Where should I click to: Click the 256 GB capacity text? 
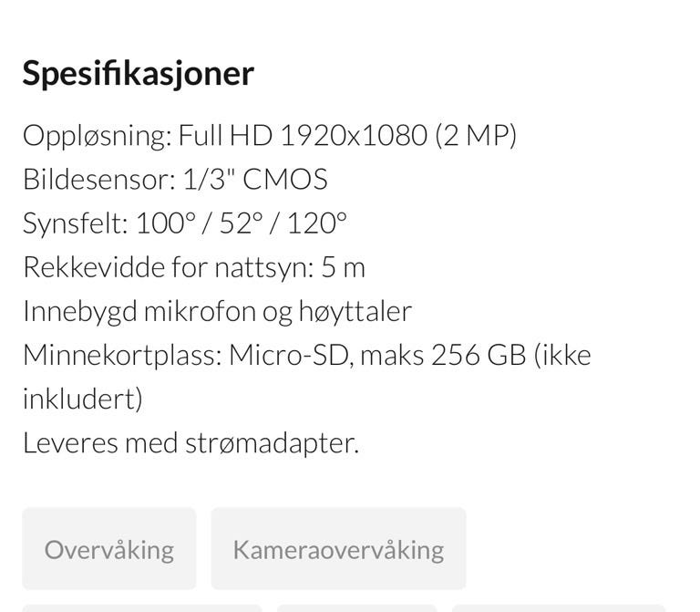479,356
